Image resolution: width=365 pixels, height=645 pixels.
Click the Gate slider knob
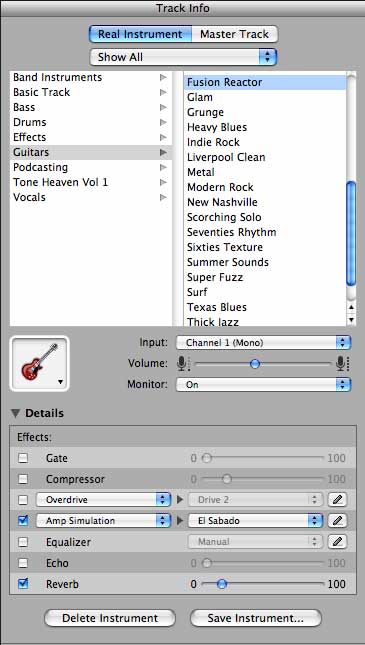(207, 458)
